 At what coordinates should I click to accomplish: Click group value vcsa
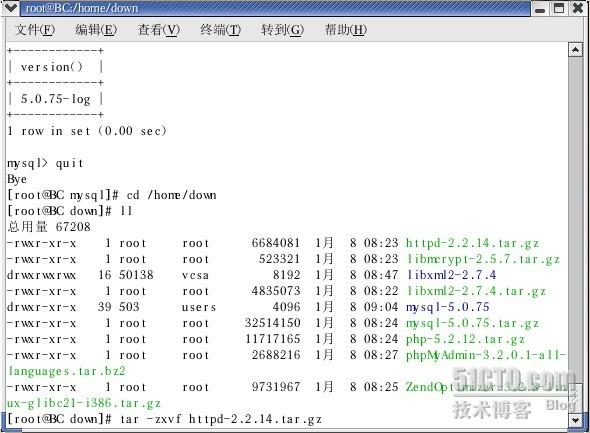tap(195, 275)
